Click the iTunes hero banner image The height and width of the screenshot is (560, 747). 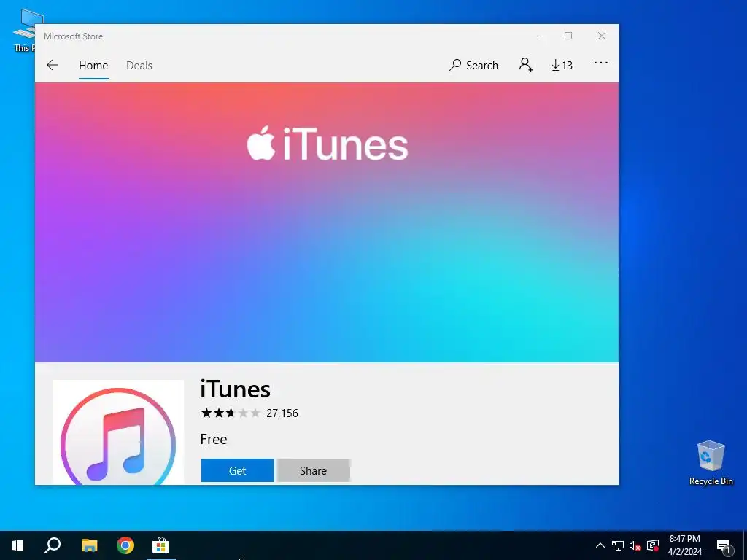[x=327, y=222]
